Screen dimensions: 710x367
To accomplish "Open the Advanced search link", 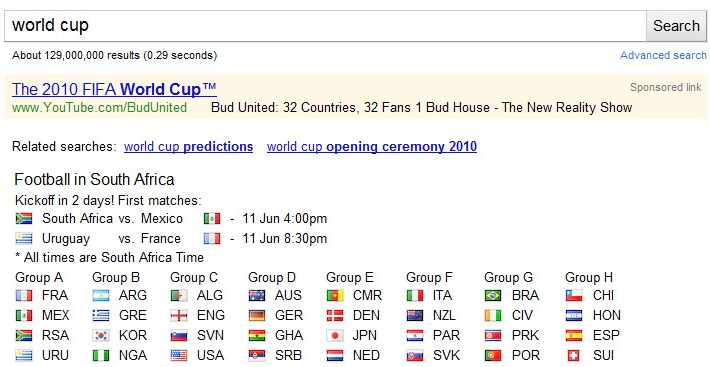I will coord(663,55).
